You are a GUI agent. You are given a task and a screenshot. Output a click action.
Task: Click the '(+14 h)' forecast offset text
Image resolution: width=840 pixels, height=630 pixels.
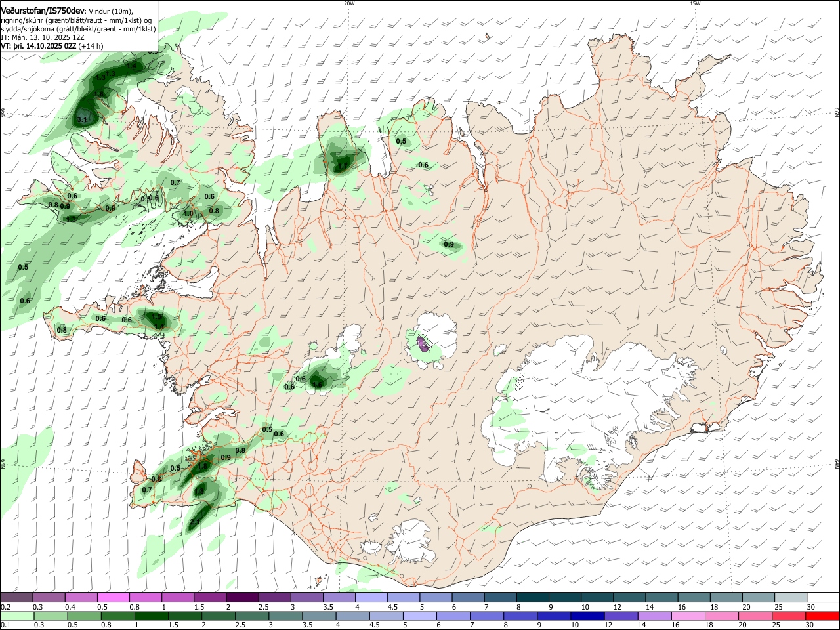click(x=91, y=46)
